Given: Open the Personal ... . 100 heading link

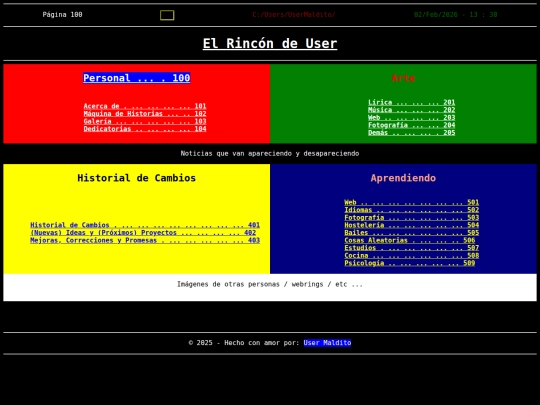Looking at the screenshot, I should pyautogui.click(x=136, y=78).
